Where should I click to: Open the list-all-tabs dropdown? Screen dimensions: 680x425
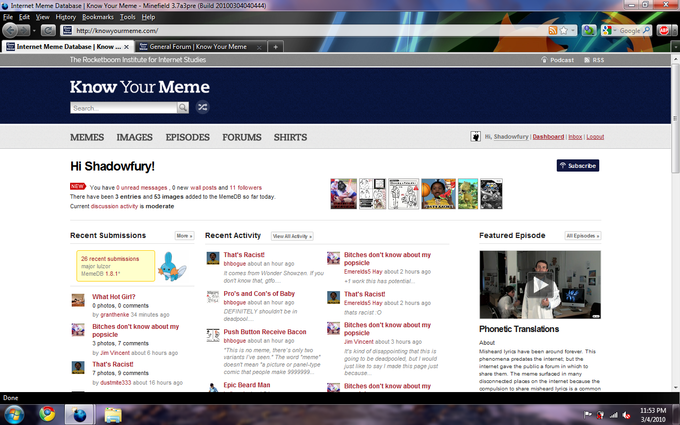(675, 46)
